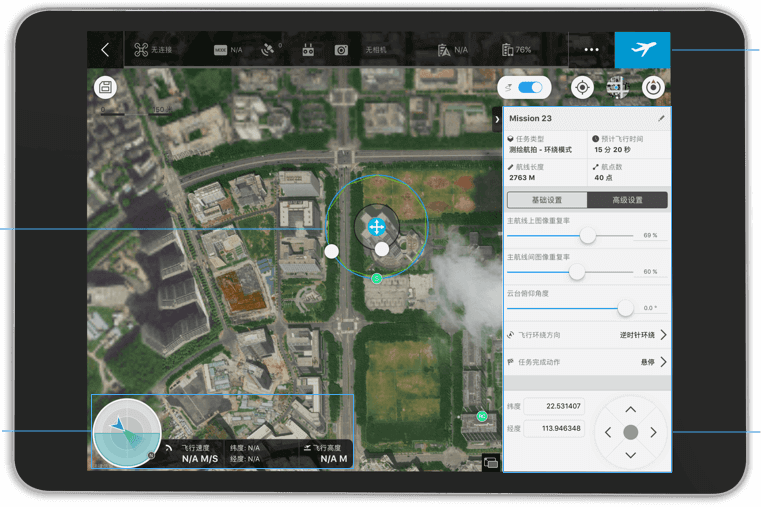This screenshot has height=507, width=761.
Task: Click the 纬度 latitude input field
Action: tap(554, 407)
